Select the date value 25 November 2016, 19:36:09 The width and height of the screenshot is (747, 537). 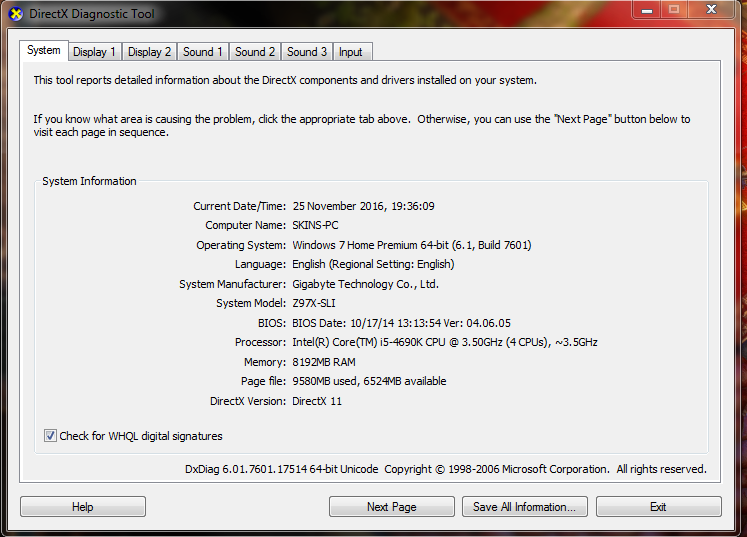363,206
